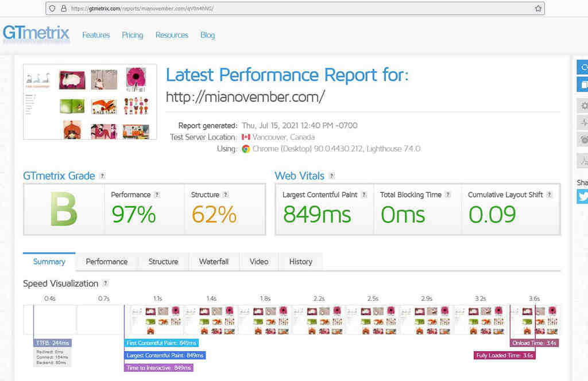Click the Fully Loaded Time marker

click(504, 355)
